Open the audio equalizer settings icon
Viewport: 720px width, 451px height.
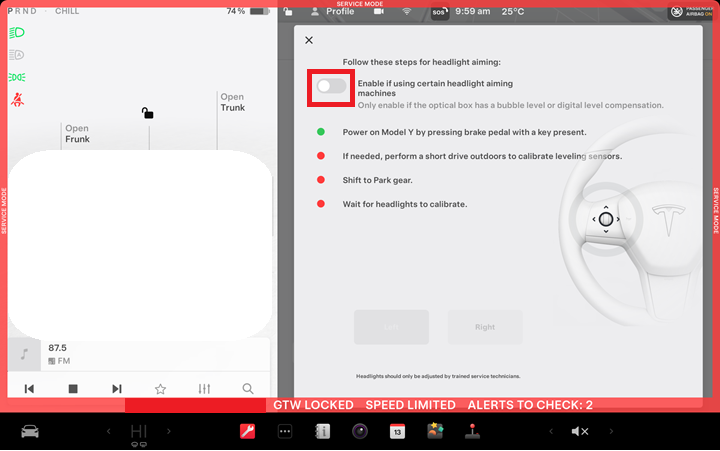tap(204, 388)
